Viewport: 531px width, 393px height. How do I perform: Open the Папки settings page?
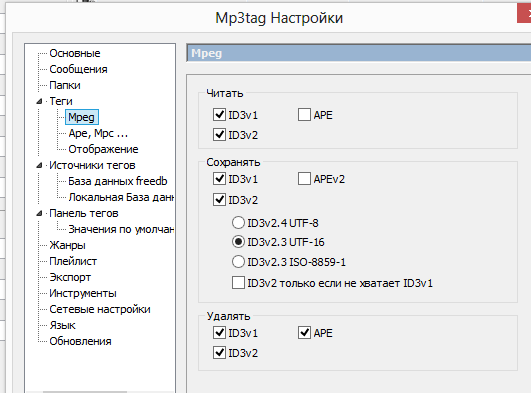(x=65, y=85)
